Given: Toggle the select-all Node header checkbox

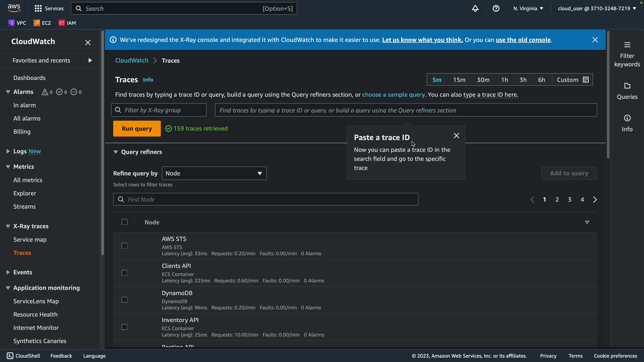Looking at the screenshot, I should pyautogui.click(x=124, y=222).
